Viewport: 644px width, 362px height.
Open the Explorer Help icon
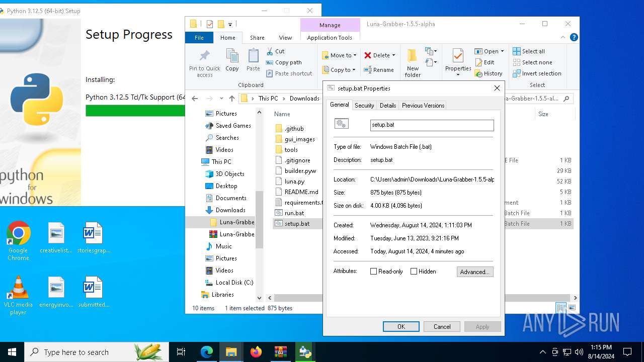coord(574,37)
